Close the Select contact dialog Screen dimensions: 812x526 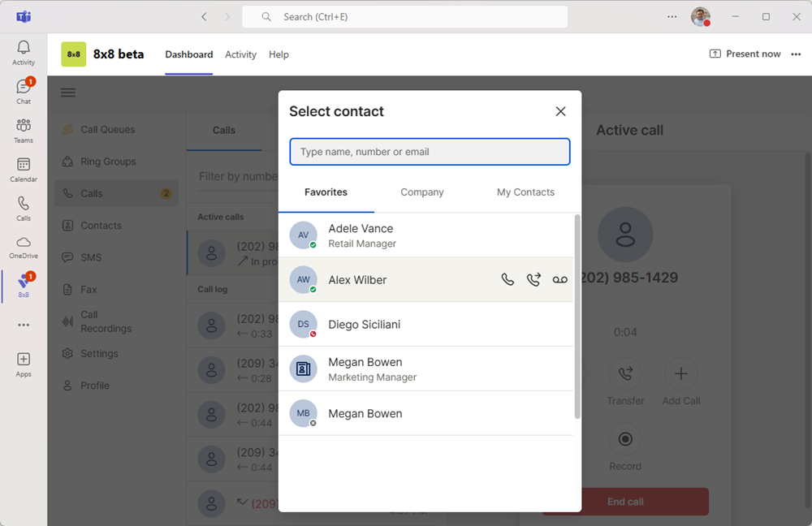[560, 111]
